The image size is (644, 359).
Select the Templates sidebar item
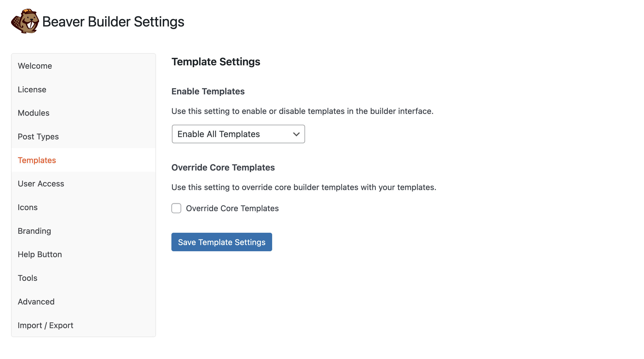(37, 160)
